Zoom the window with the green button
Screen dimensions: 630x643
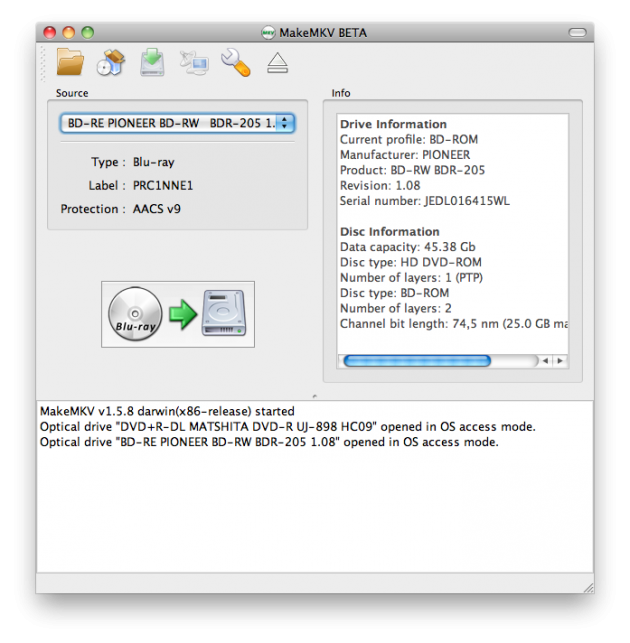(x=87, y=32)
